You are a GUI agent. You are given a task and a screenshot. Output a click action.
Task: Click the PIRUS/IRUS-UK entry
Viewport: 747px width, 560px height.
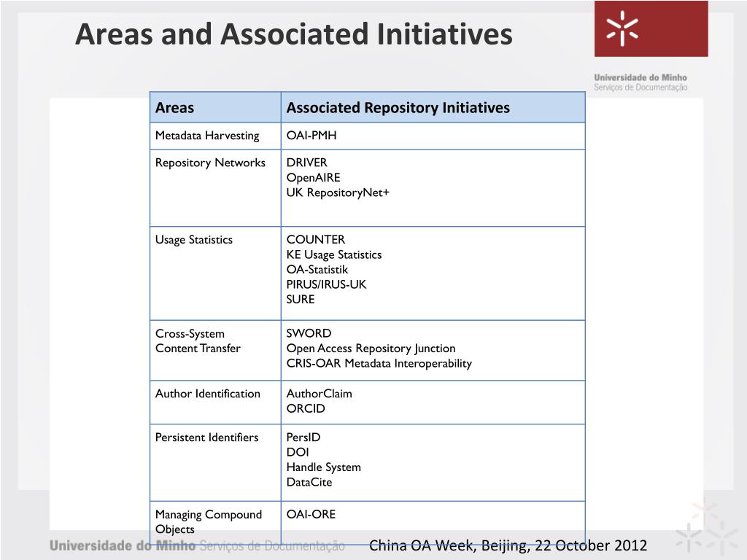pos(326,284)
